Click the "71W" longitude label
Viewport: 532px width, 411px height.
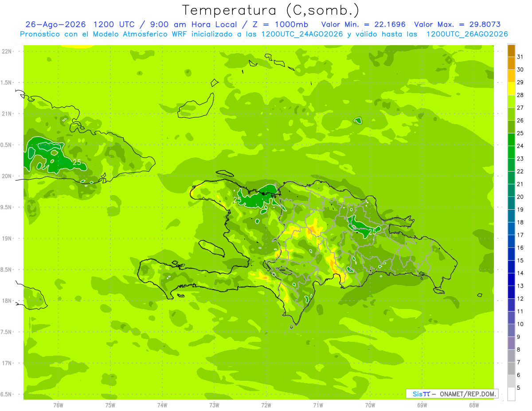tap(318, 406)
